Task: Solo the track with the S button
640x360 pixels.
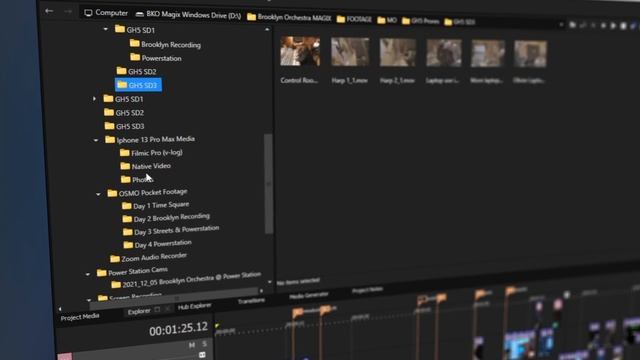Action: 204,344
